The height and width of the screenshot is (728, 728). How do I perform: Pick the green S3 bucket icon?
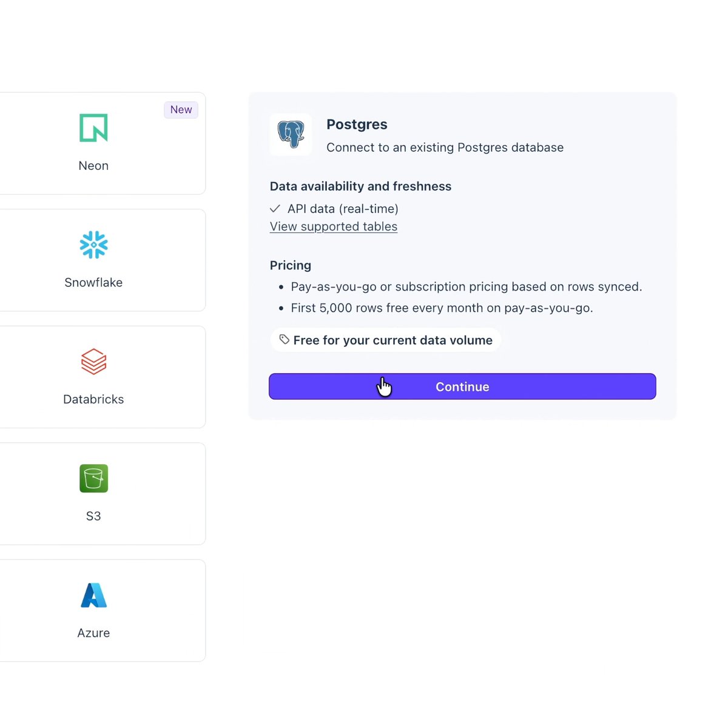[93, 478]
